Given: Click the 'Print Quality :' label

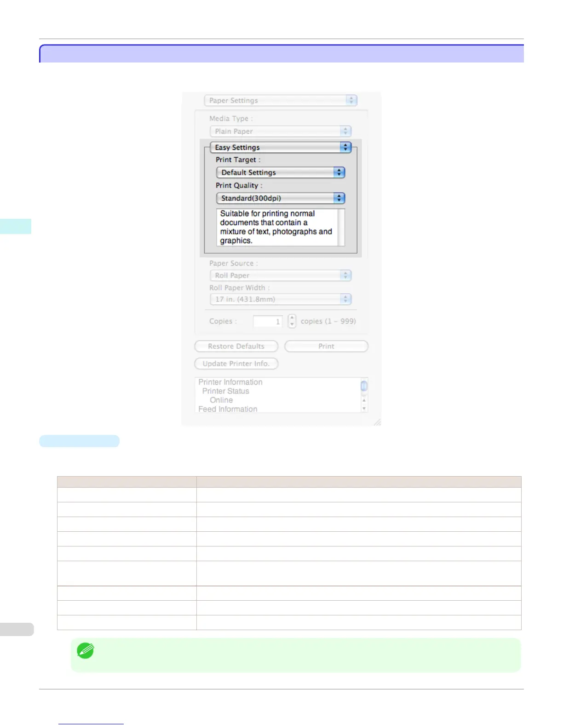Looking at the screenshot, I should click(x=239, y=186).
